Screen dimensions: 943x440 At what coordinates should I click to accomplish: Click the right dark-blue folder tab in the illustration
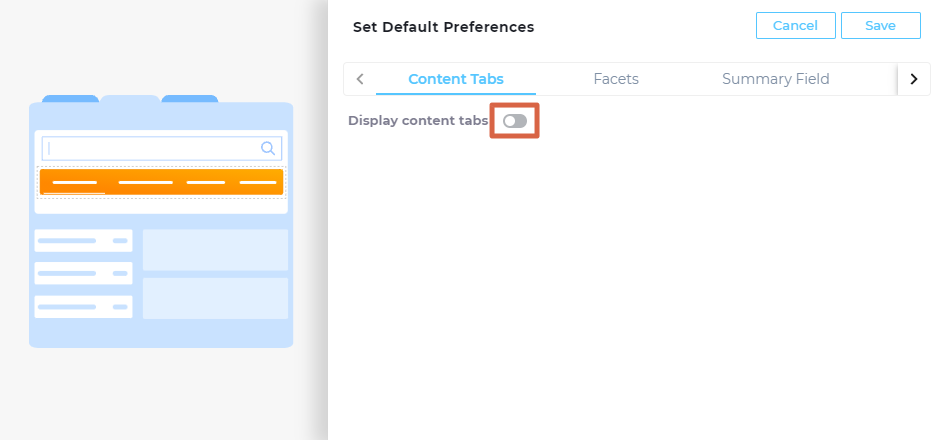pyautogui.click(x=190, y=99)
